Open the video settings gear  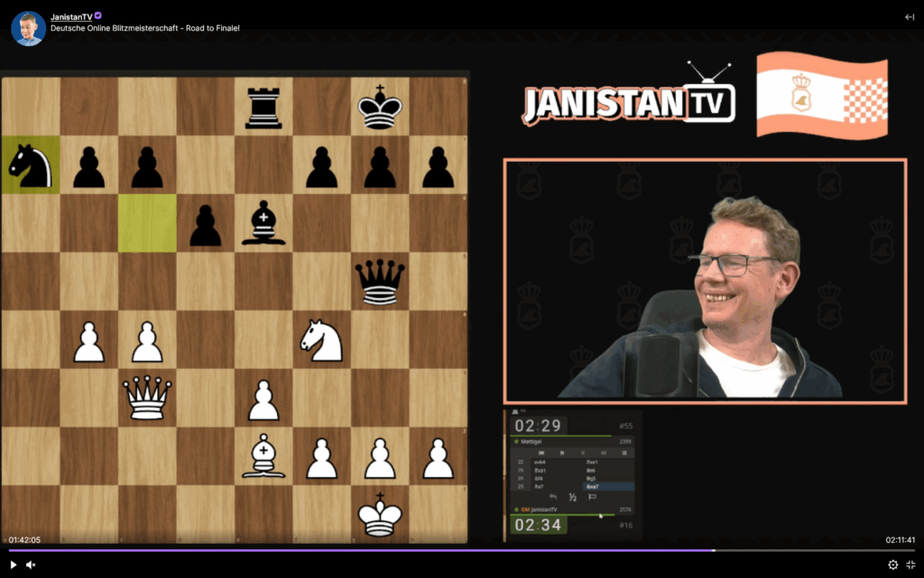tap(893, 564)
